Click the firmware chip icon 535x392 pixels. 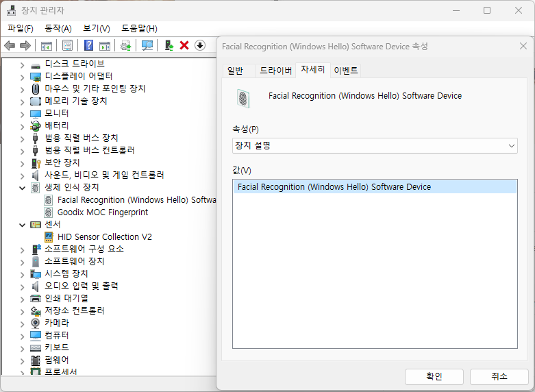(36, 360)
